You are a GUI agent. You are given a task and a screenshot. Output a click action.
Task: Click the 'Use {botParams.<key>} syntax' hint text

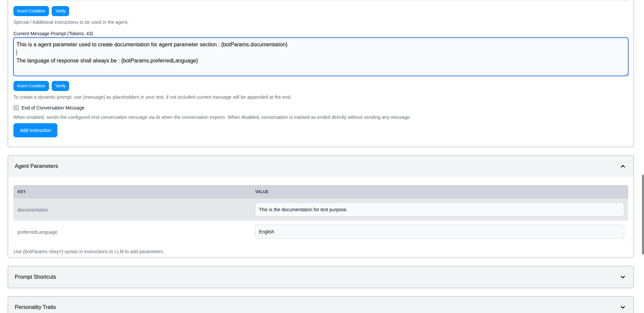[89, 252]
